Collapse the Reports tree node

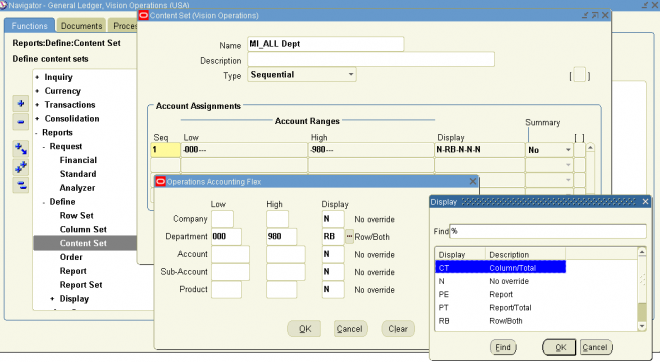(37, 133)
